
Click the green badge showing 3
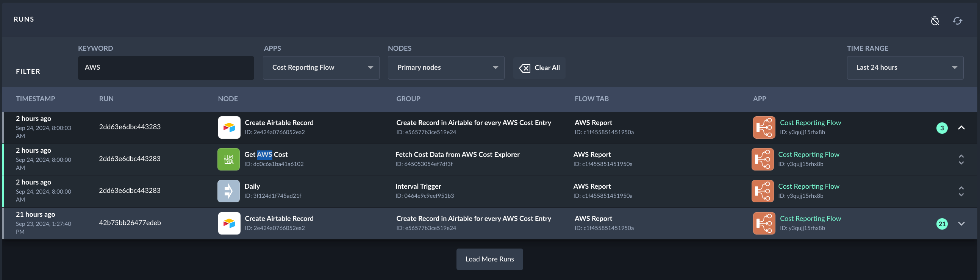point(942,128)
